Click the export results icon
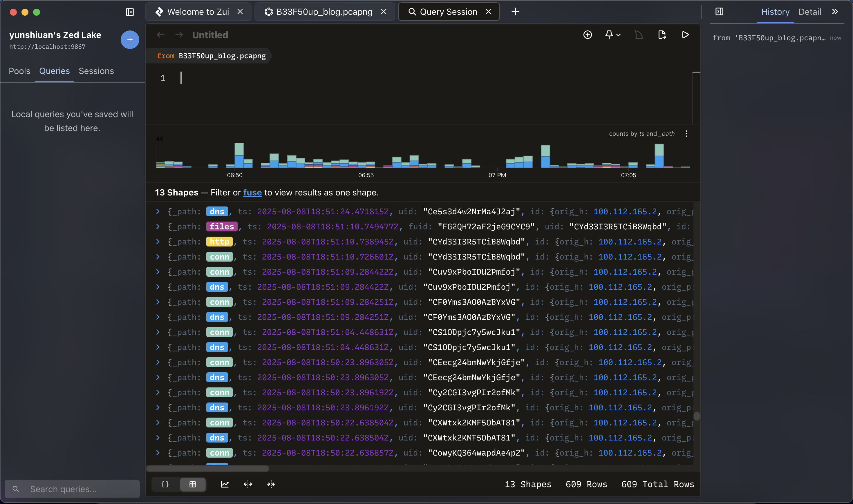This screenshot has width=853, height=504. pyautogui.click(x=662, y=35)
